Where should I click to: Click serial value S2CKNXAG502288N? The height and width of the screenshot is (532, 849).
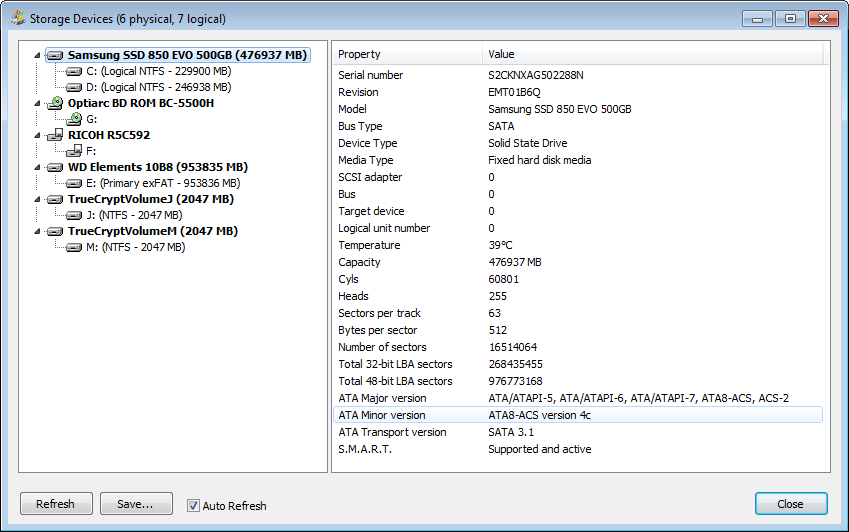(535, 75)
